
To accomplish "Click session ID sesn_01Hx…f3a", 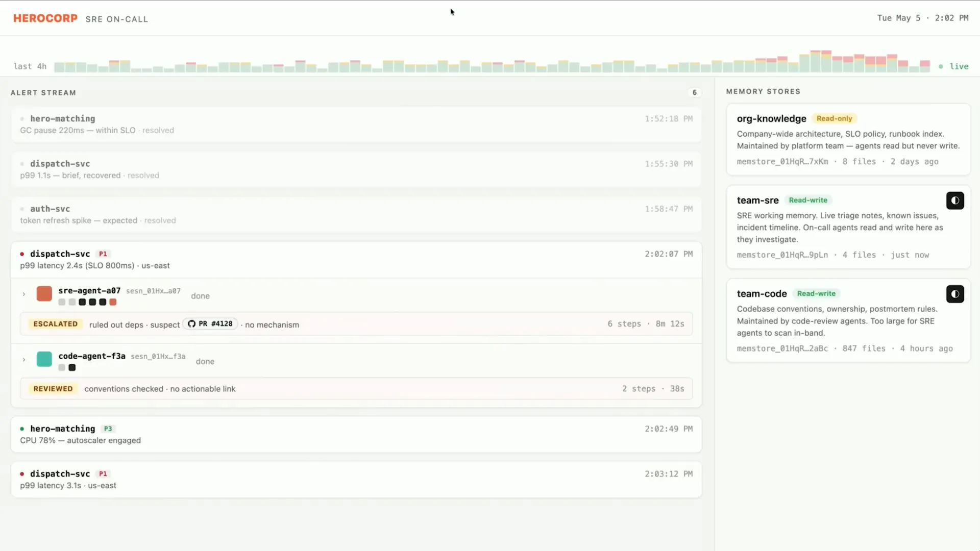I will (x=158, y=356).
